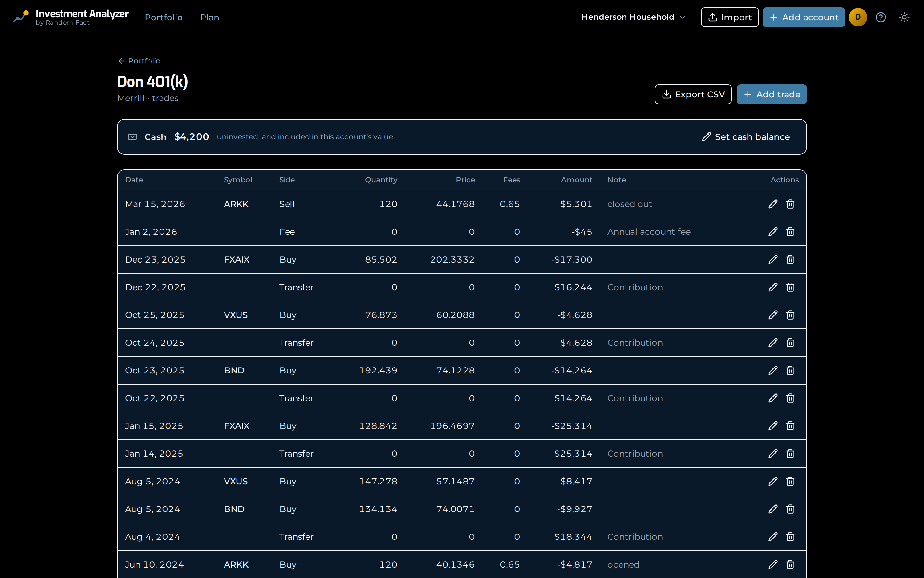This screenshot has height=578, width=924.
Task: Click the Date column header
Action: 134,180
